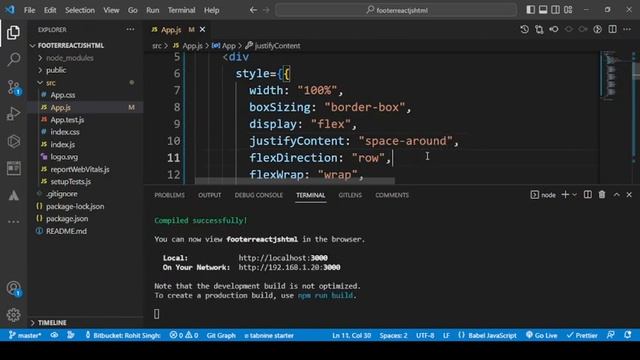Open the Source Control view
640x360 pixels.
13,87
